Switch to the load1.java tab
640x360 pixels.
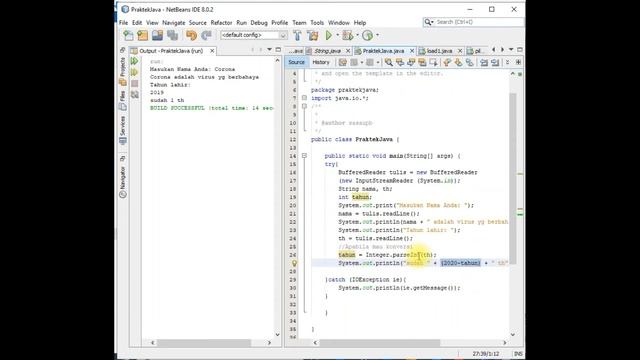[439, 51]
